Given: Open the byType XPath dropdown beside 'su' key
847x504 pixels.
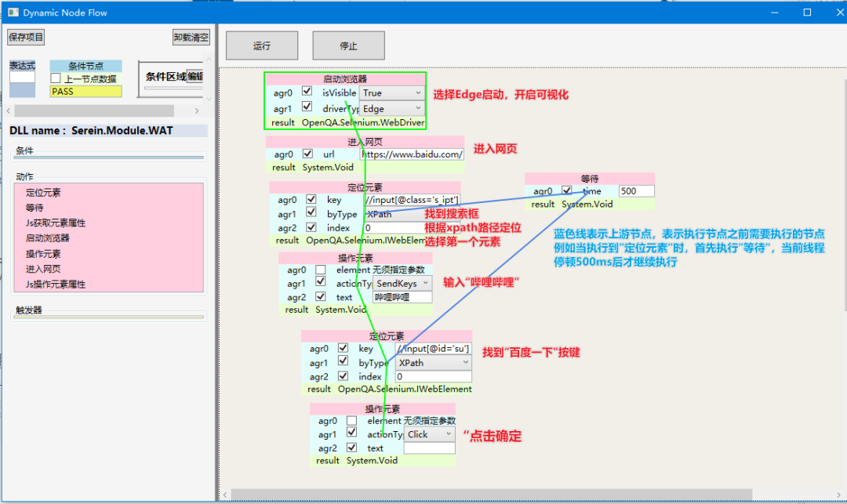Looking at the screenshot, I should pyautogui.click(x=434, y=363).
